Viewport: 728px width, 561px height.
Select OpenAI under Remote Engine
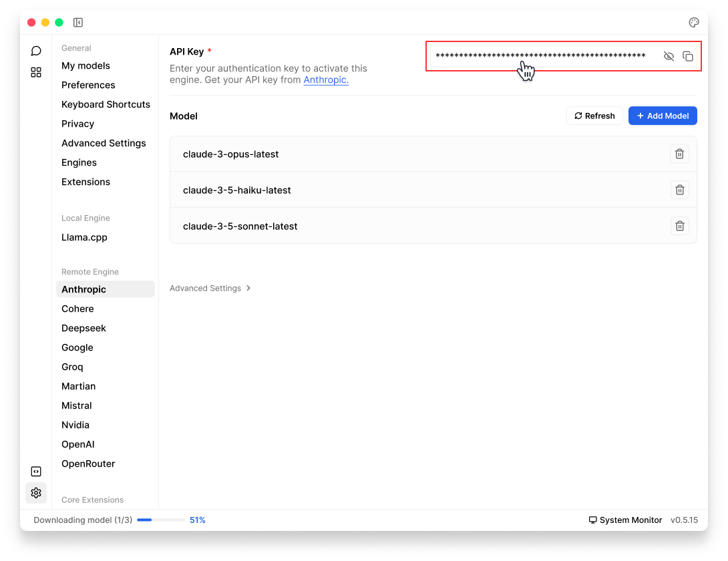click(79, 445)
